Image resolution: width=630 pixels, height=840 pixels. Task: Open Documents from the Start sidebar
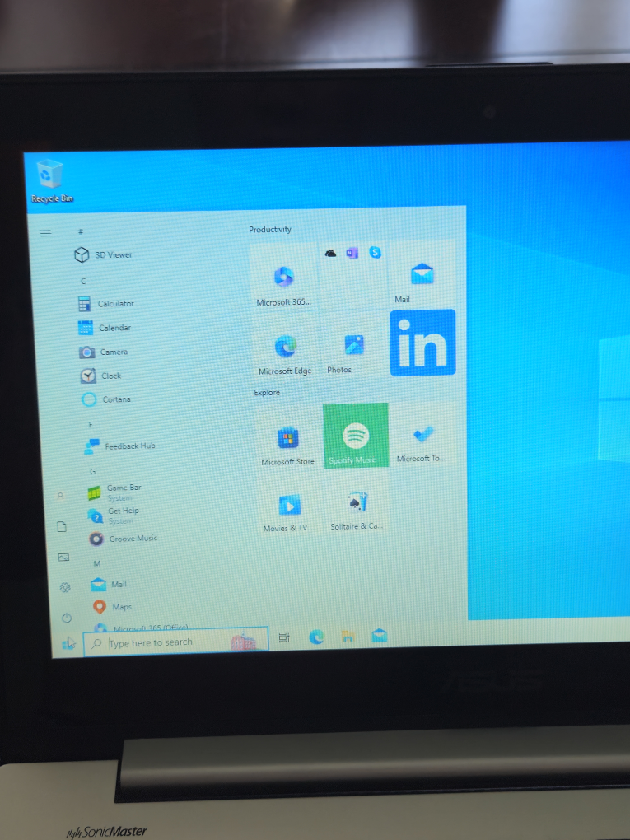[62, 526]
